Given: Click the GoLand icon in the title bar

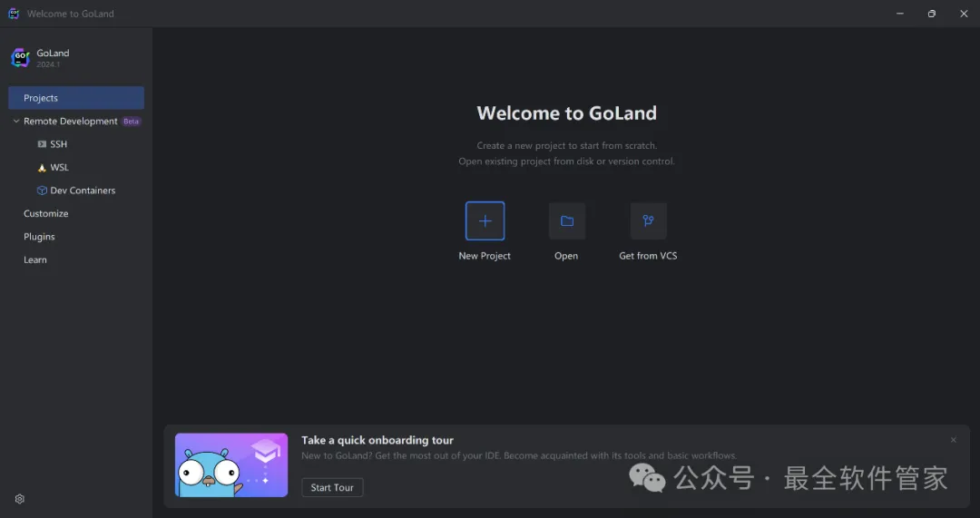Looking at the screenshot, I should [14, 14].
